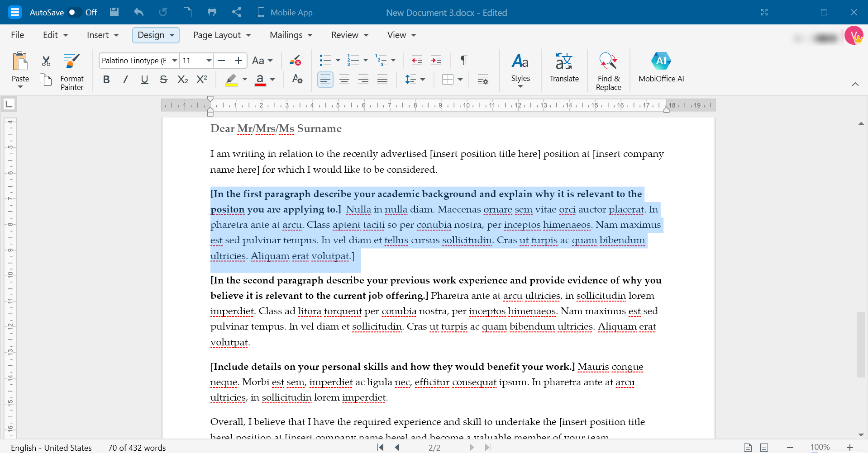Click the Copy icon
The height and width of the screenshot is (453, 868).
point(46,80)
